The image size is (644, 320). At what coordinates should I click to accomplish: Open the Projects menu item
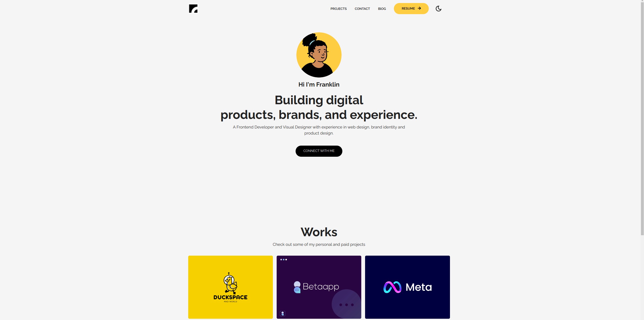pyautogui.click(x=339, y=8)
